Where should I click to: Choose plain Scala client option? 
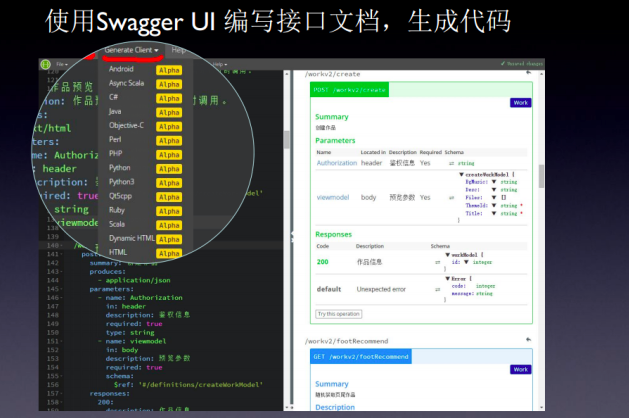117,224
